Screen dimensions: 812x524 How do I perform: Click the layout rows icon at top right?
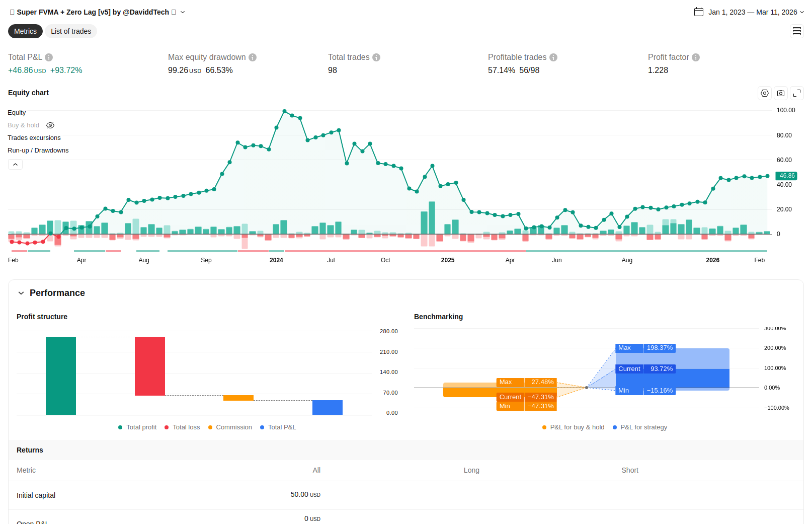(x=797, y=31)
